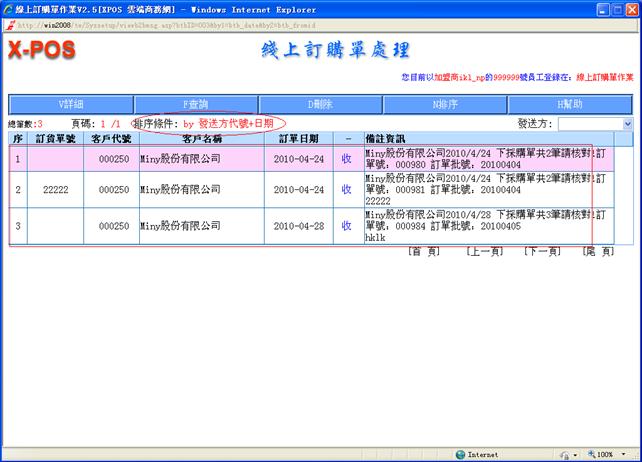
Task: Click the 訂單日期 column header
Action: pos(299,138)
